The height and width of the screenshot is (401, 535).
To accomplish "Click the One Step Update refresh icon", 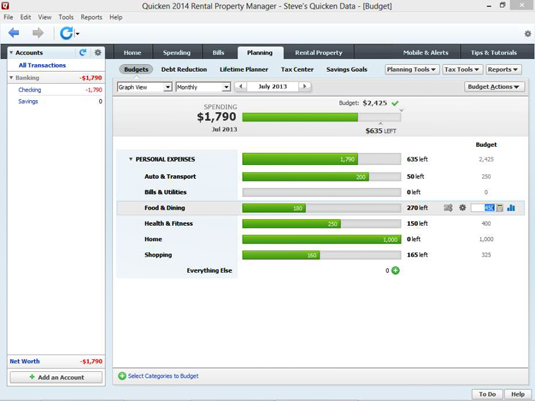I will pos(66,33).
